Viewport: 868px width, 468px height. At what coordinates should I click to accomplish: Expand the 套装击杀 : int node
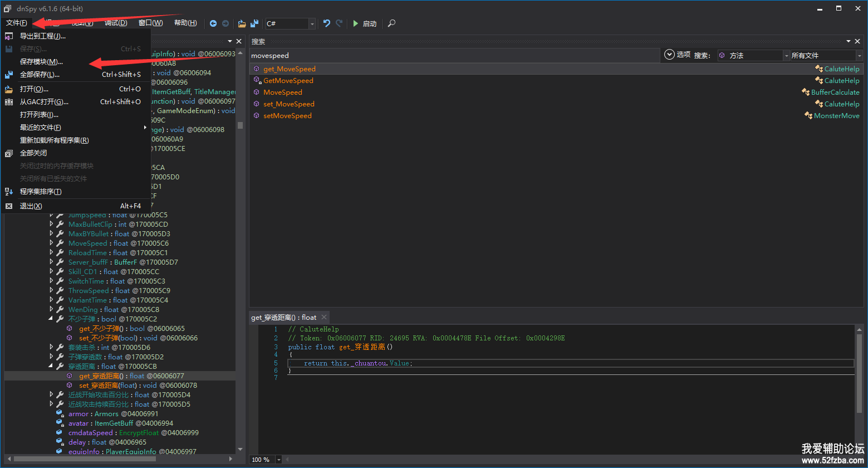coord(52,348)
